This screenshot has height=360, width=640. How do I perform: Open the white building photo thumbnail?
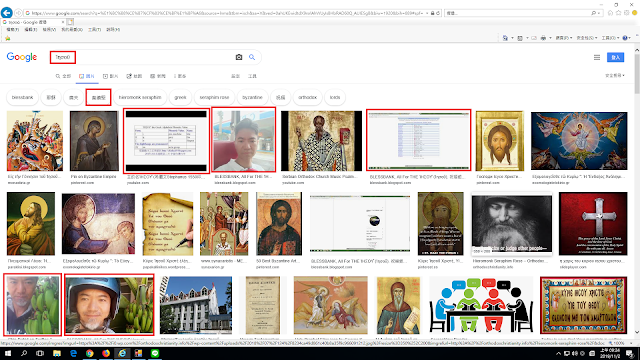tap(196, 305)
